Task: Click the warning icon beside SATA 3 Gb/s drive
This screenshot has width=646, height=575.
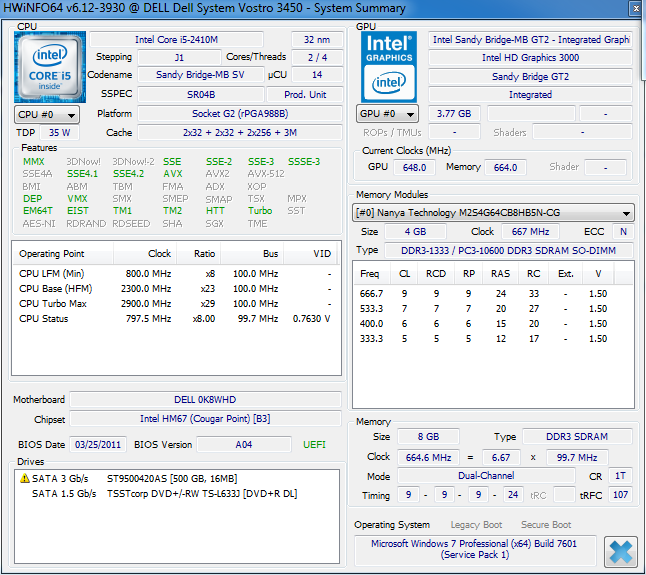Action: point(25,478)
